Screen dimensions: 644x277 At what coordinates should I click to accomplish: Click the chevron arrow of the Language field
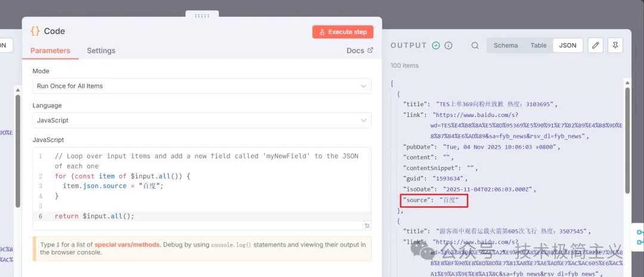click(363, 121)
